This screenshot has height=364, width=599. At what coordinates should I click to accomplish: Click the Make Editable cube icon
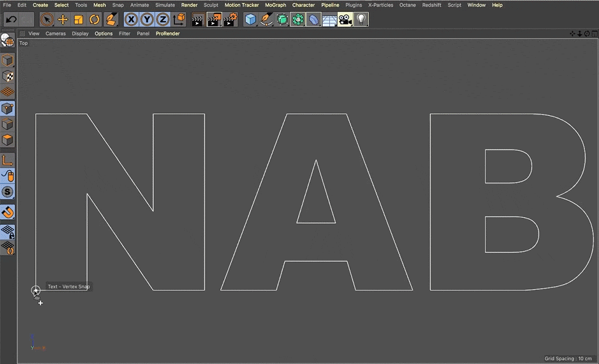[8, 60]
